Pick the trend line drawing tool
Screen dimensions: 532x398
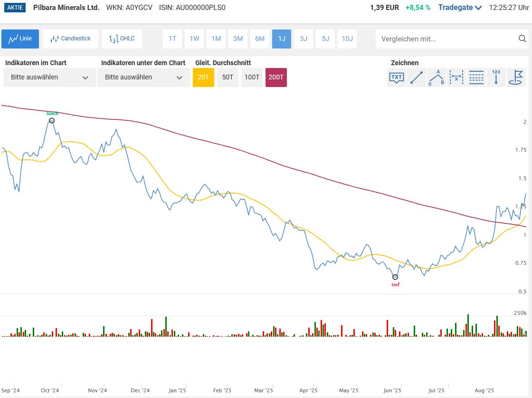pyautogui.click(x=417, y=78)
